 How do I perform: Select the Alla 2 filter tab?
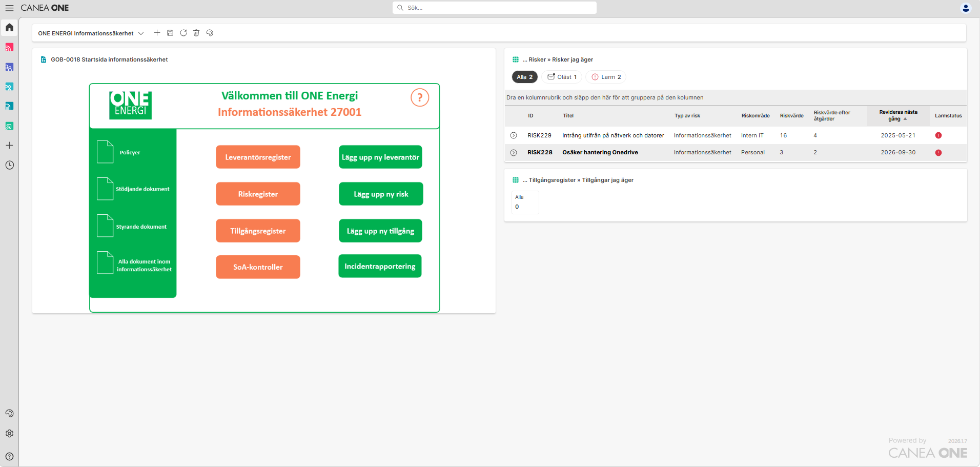pyautogui.click(x=524, y=77)
